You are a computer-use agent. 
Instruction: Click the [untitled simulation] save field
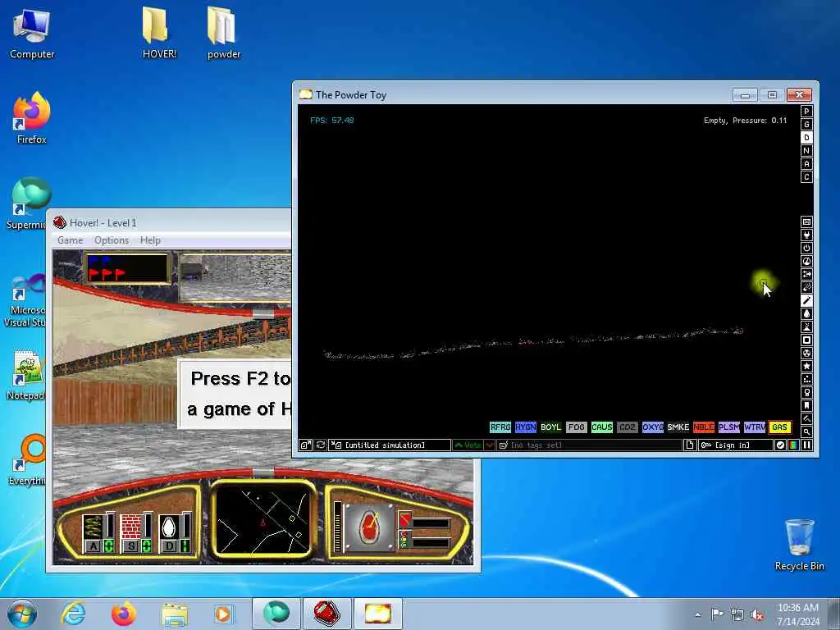point(390,445)
